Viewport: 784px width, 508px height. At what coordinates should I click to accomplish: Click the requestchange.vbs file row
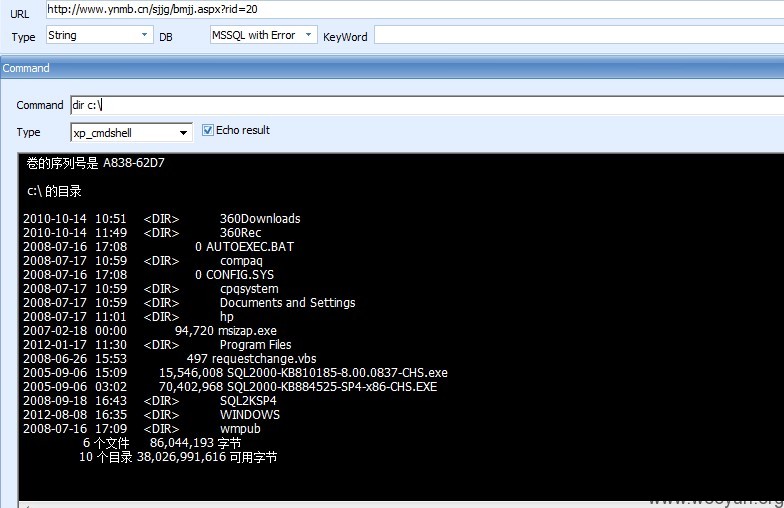coord(170,358)
